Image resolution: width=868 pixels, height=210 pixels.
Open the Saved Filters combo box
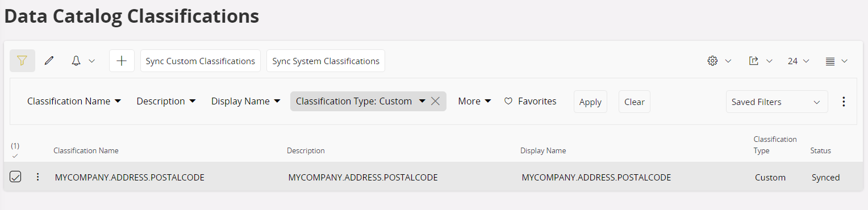(x=777, y=102)
